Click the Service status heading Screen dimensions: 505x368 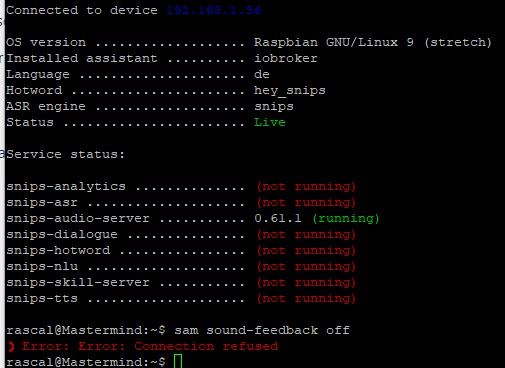tap(65, 154)
